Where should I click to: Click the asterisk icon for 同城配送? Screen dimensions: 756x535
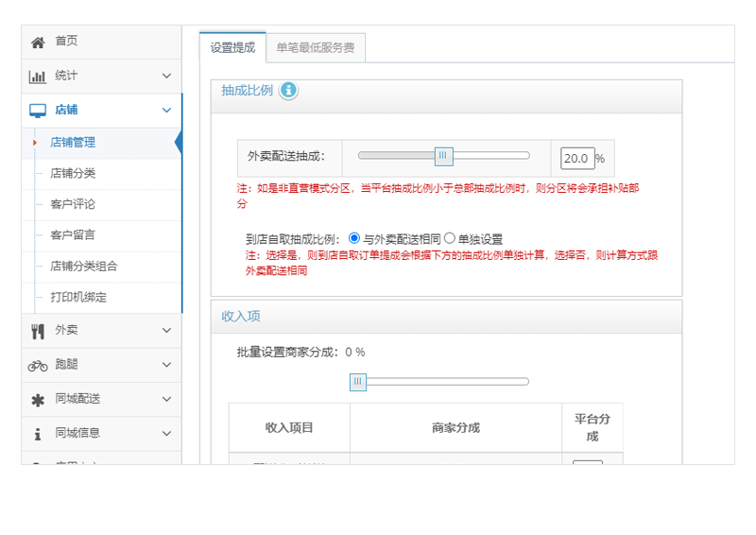pos(38,400)
